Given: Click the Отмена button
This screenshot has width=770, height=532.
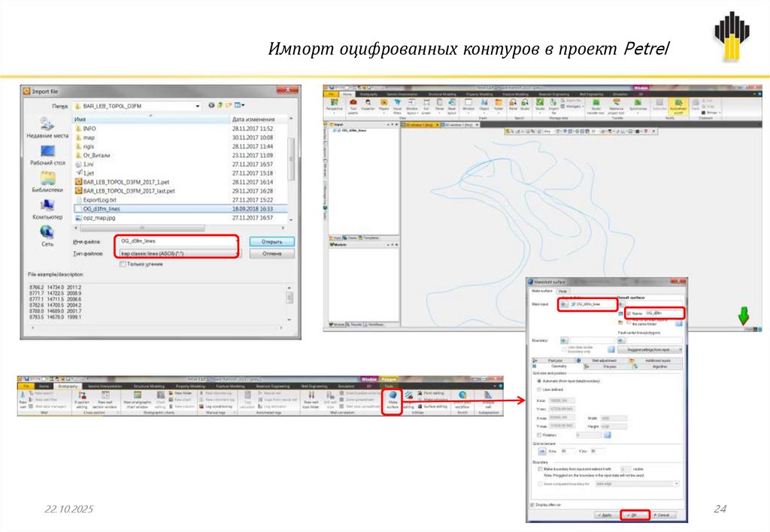Looking at the screenshot, I should click(x=271, y=254).
